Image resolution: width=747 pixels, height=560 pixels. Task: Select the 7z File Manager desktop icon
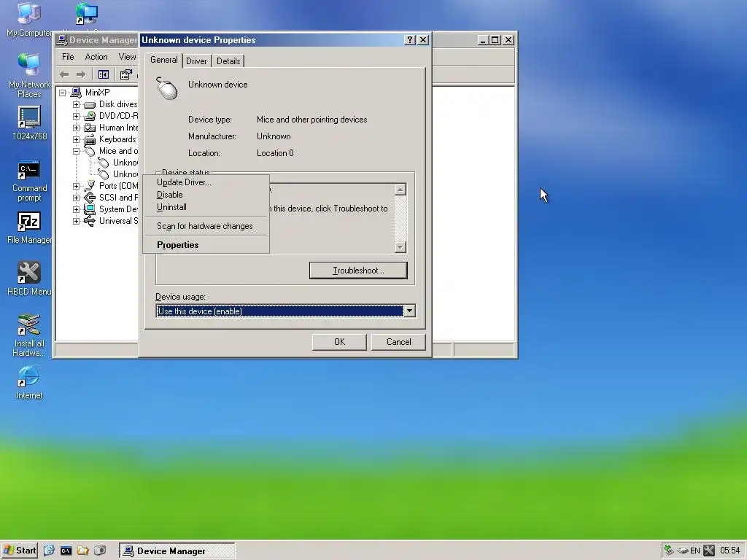click(29, 227)
